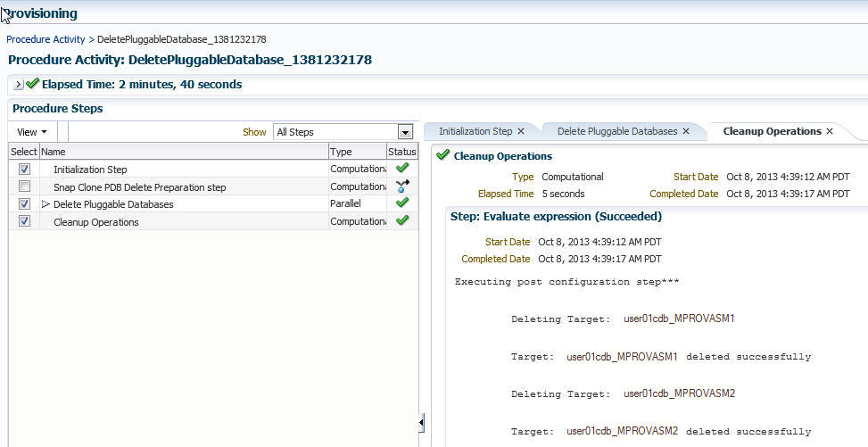The width and height of the screenshot is (868, 447).
Task: Click 'Executing post configuration step***' log line
Action: pyautogui.click(x=566, y=282)
